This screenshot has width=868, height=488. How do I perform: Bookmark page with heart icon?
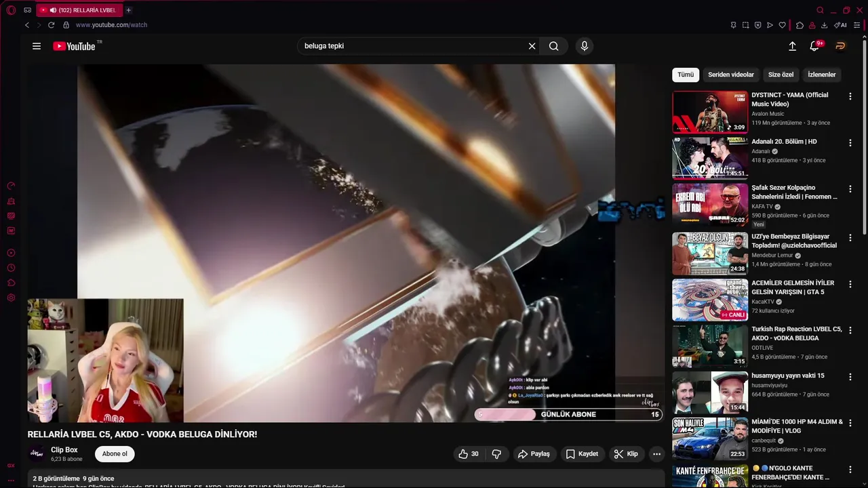[782, 25]
